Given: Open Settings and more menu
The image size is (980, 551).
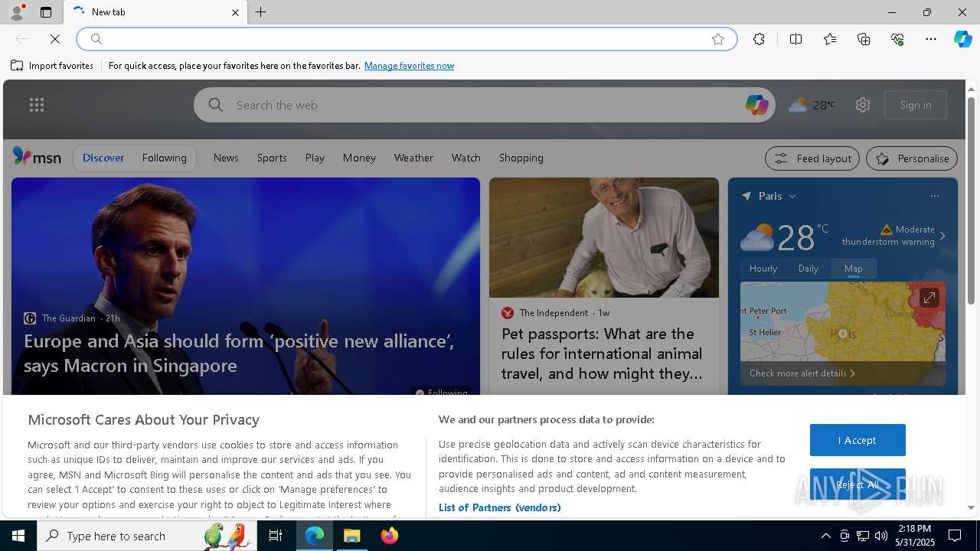Looking at the screenshot, I should [931, 39].
